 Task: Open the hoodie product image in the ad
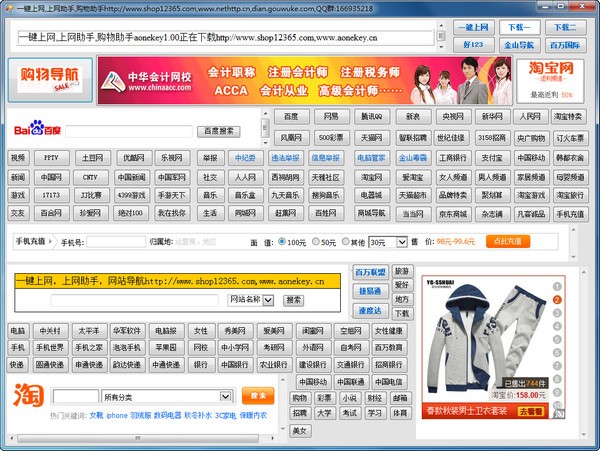click(x=486, y=339)
